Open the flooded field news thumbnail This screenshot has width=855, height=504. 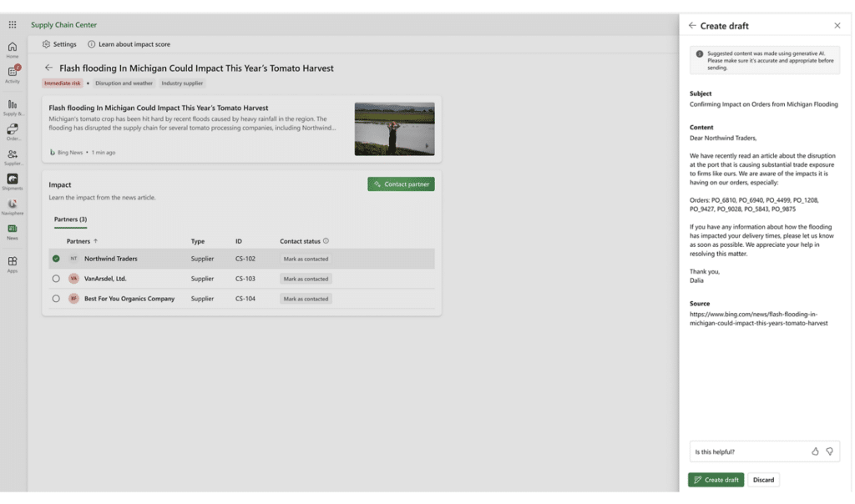point(394,129)
